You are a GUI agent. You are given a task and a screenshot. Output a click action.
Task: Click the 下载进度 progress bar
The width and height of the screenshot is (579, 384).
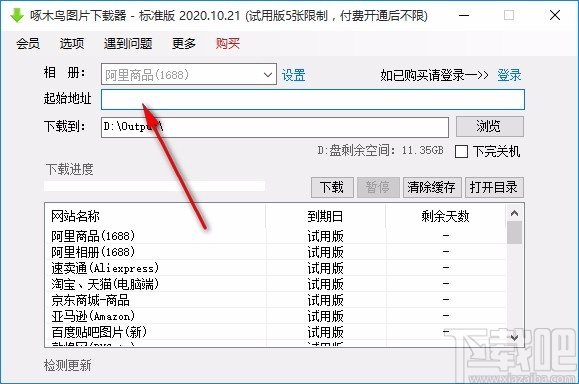[154, 186]
